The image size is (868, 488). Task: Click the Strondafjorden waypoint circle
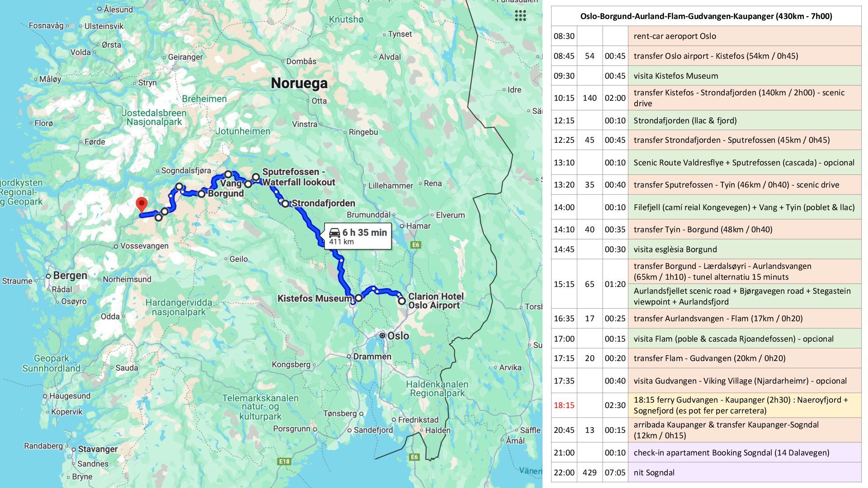click(x=285, y=204)
